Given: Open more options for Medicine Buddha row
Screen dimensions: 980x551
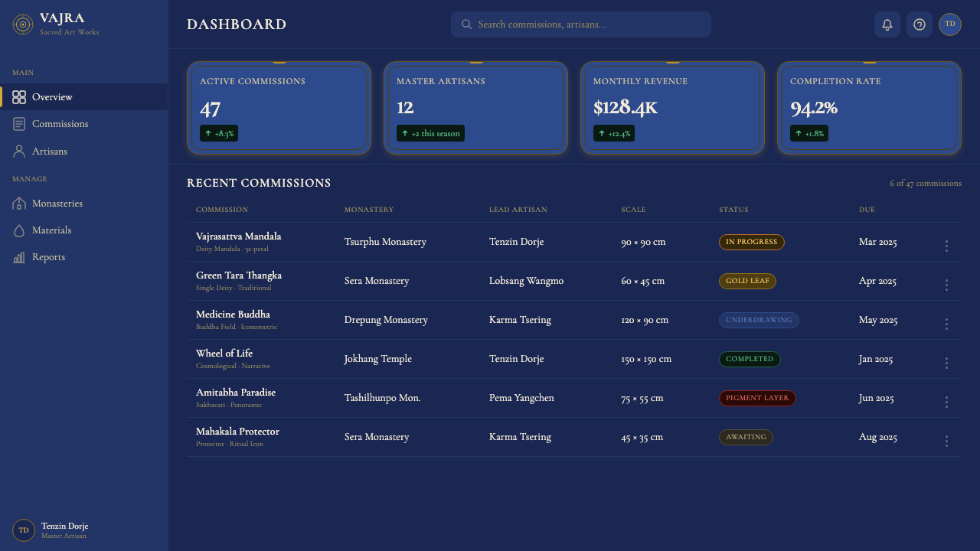Looking at the screenshot, I should click(x=946, y=324).
